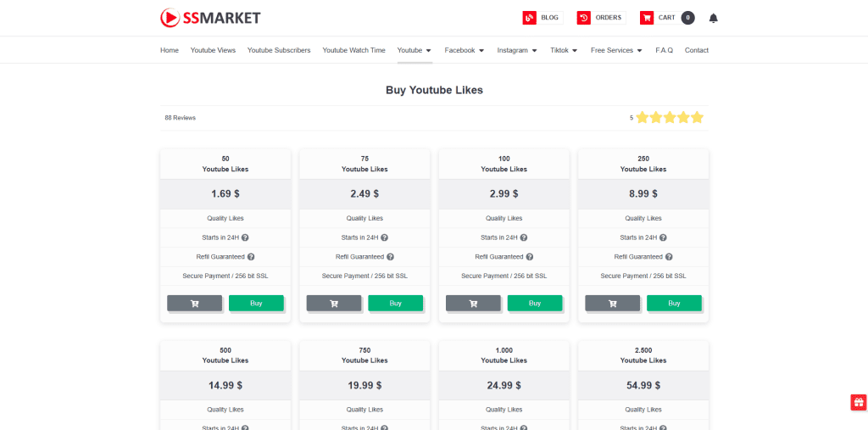Open Youtube Watch Time page
Viewport: 868px width, 430px height.
tap(353, 50)
